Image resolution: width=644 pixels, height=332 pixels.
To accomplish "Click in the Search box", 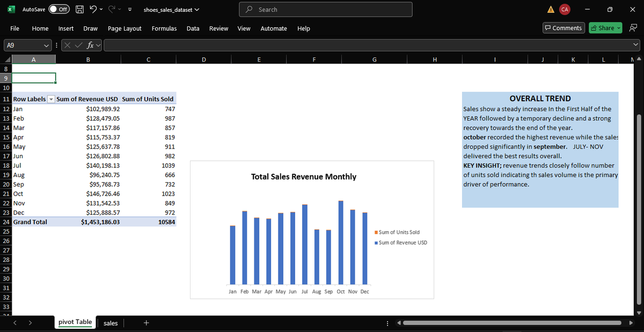I will (x=326, y=10).
